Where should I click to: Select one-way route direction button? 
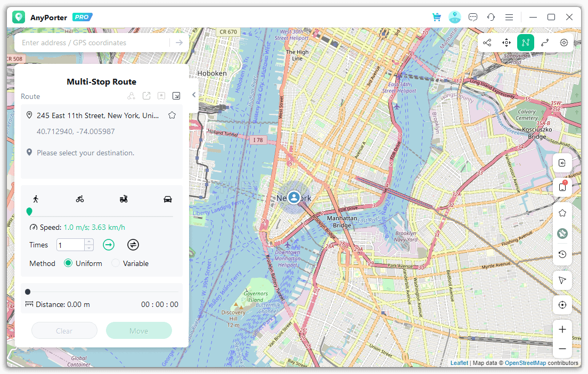click(109, 245)
